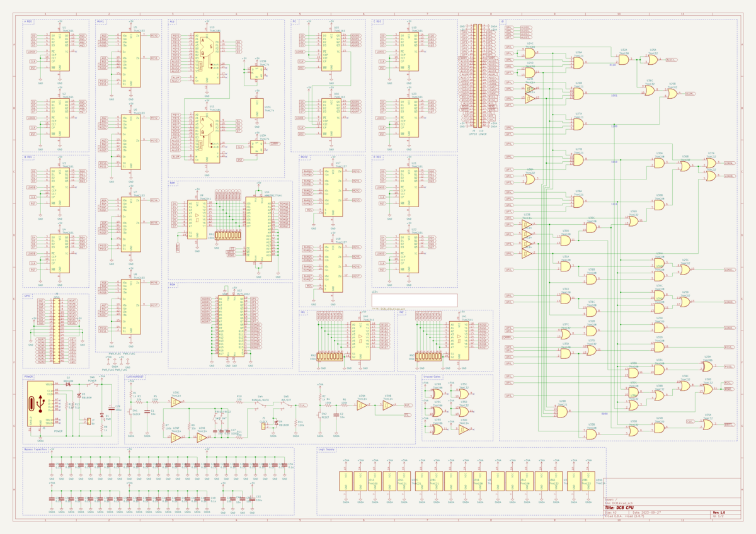This screenshot has width=756, height=534.
Task: Select the J6 GPIO pin header
Action: point(57,331)
